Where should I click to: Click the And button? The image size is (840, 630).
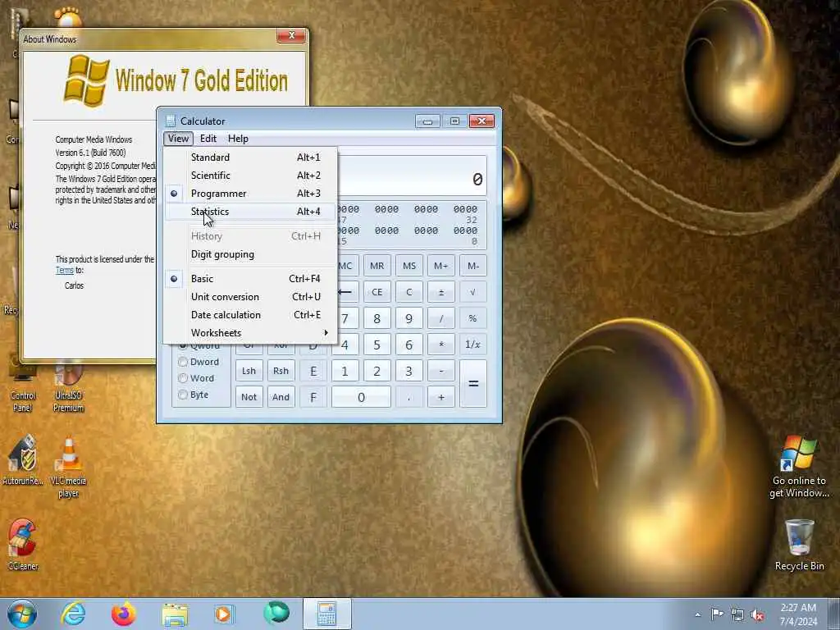(281, 397)
